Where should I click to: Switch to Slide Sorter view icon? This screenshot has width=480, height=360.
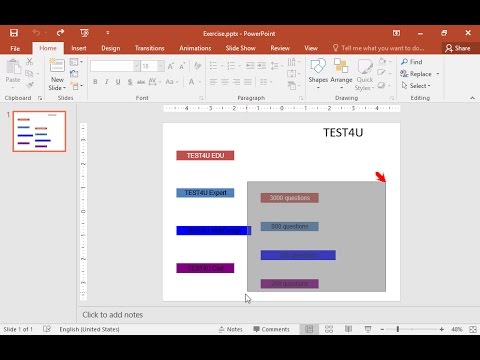coord(329,329)
